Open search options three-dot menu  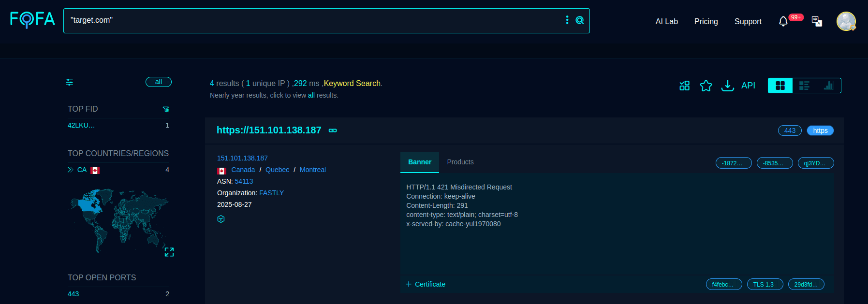click(567, 20)
